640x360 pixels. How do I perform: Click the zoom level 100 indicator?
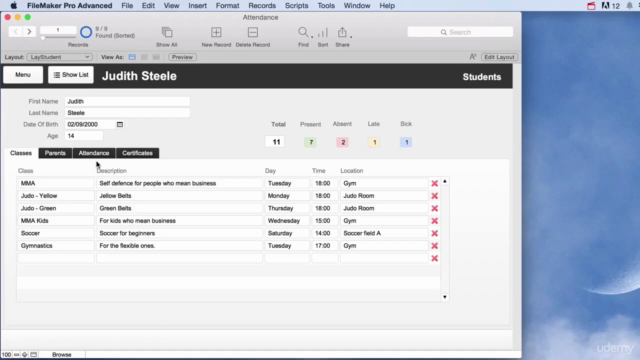pyautogui.click(x=7, y=355)
